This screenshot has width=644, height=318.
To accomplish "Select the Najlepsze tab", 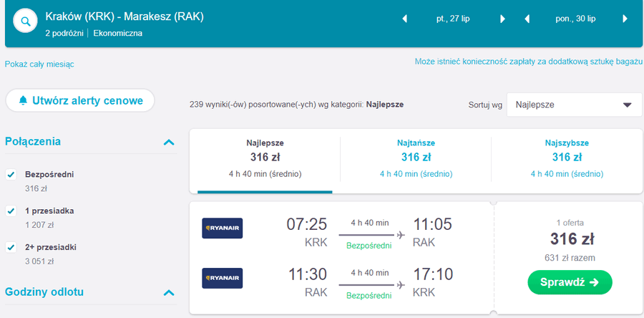I will coord(265,158).
